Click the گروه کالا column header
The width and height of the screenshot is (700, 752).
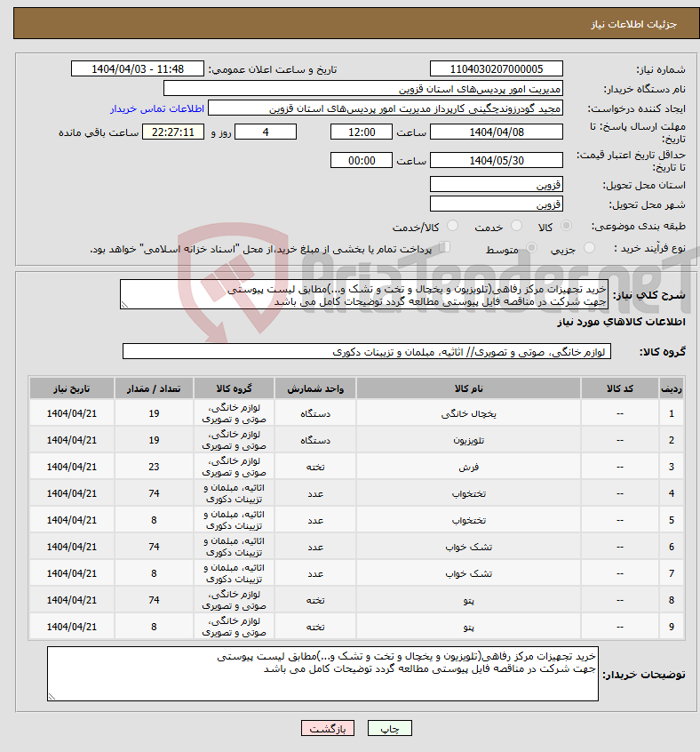tap(234, 388)
